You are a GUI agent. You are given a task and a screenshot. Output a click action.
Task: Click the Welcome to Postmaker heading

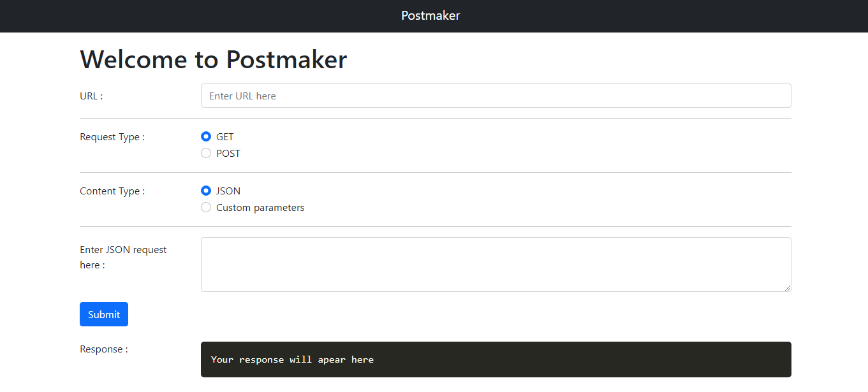213,59
